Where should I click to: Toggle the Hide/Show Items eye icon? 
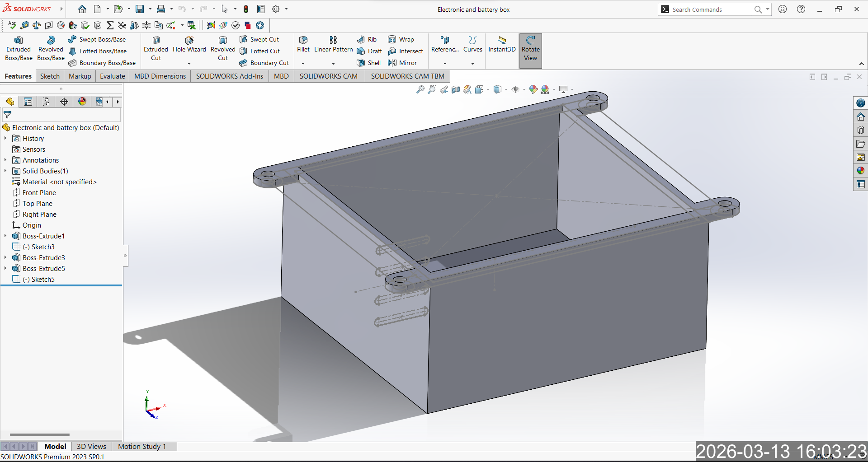[x=515, y=89]
